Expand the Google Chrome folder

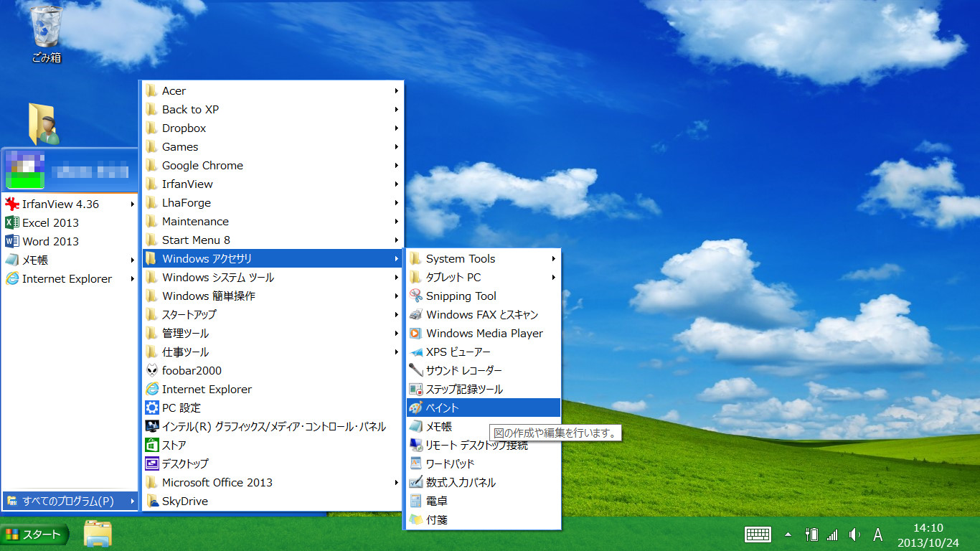click(273, 165)
